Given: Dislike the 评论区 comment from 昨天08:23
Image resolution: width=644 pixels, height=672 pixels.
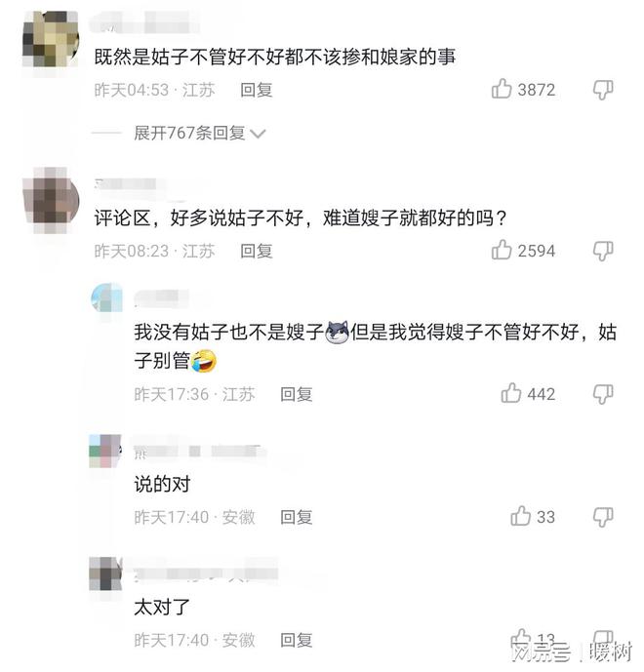Looking at the screenshot, I should (x=603, y=251).
